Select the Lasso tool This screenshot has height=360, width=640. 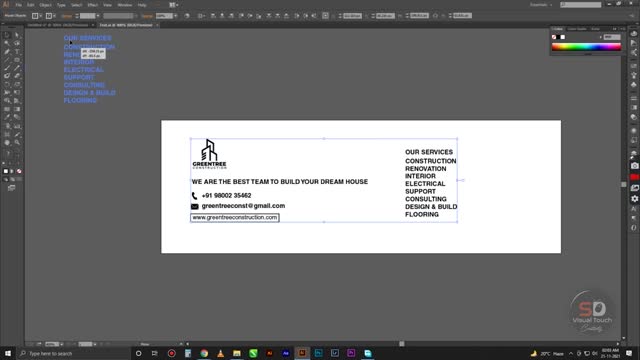pos(17,43)
